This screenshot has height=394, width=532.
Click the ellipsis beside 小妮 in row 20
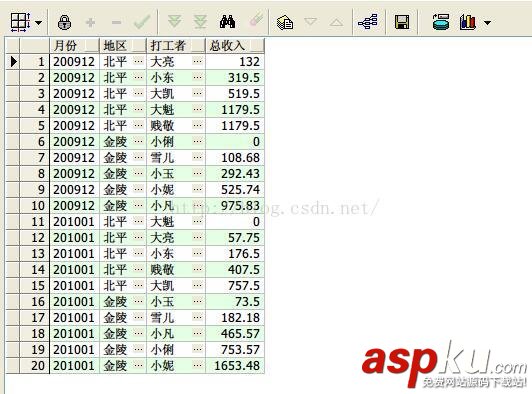click(197, 365)
